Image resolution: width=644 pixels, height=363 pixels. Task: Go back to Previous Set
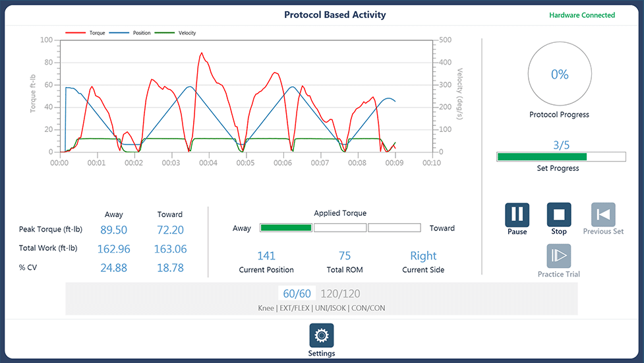(x=603, y=214)
